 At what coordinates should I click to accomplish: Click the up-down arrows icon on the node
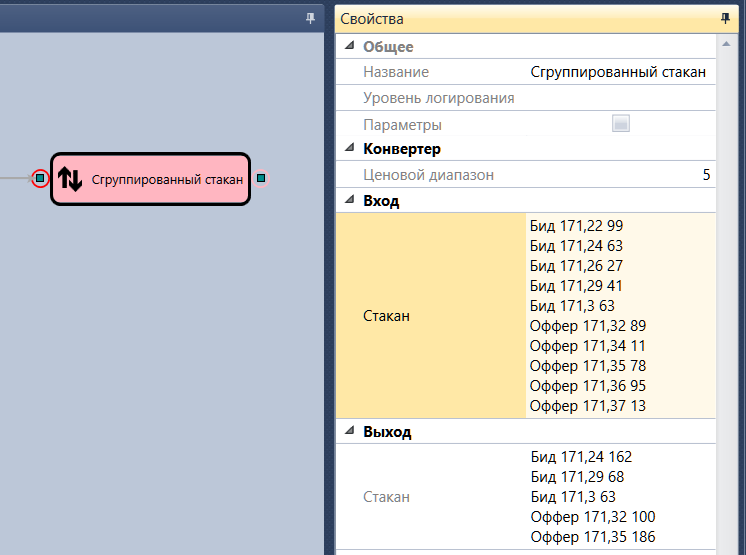pyautogui.click(x=70, y=179)
